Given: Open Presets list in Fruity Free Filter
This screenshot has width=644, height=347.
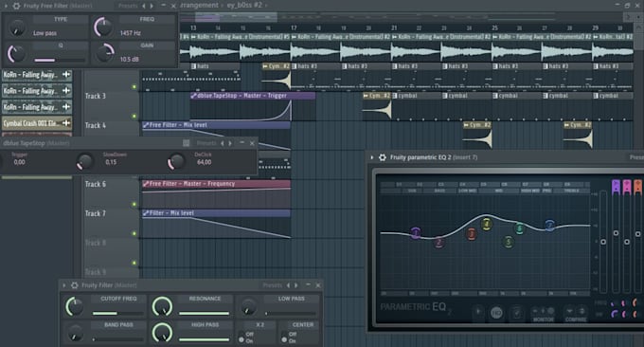Looking at the screenshot, I should pos(127,6).
